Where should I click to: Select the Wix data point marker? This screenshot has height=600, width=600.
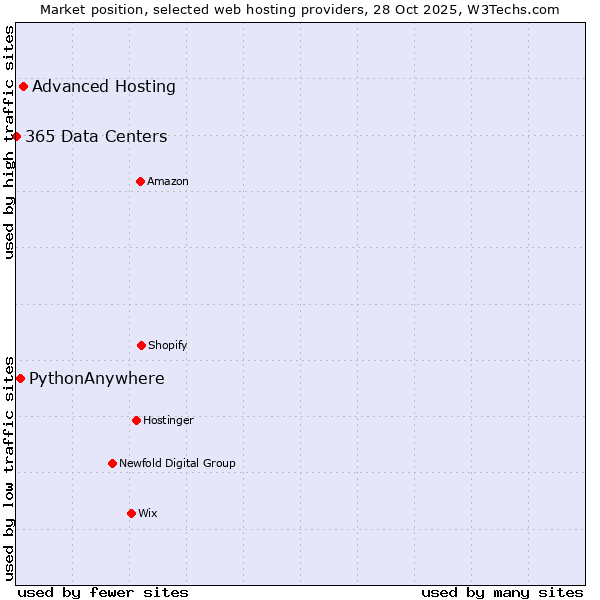coord(131,513)
